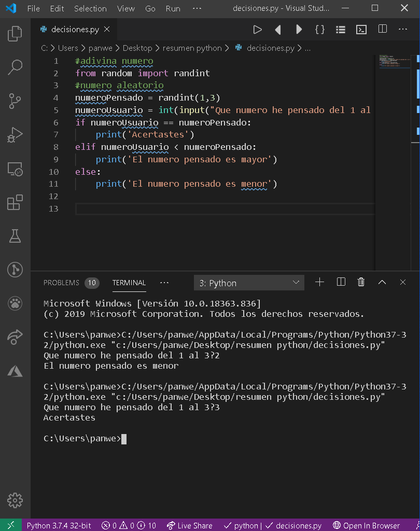Click errors and warnings count in status bar
Viewport: 420px width, 531px height.
pos(129,525)
